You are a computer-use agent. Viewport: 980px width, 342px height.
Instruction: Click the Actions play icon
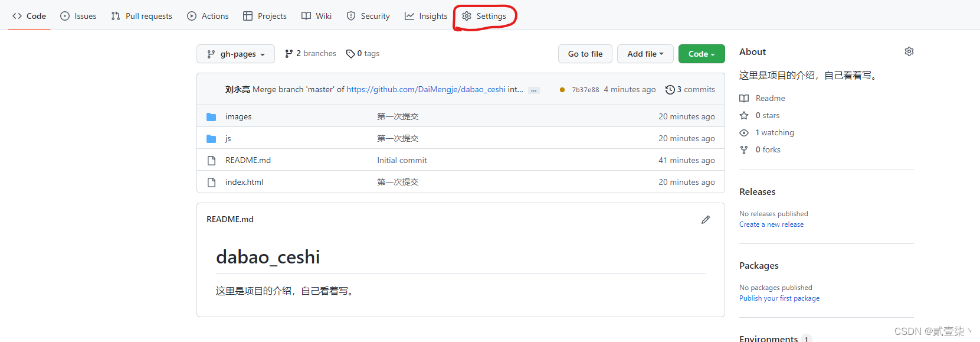[192, 16]
